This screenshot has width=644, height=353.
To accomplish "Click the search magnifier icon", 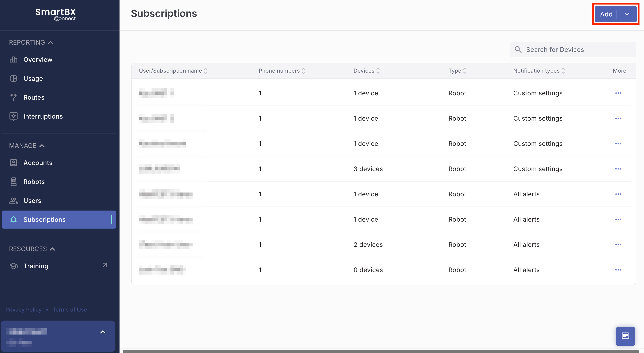I will (x=518, y=50).
